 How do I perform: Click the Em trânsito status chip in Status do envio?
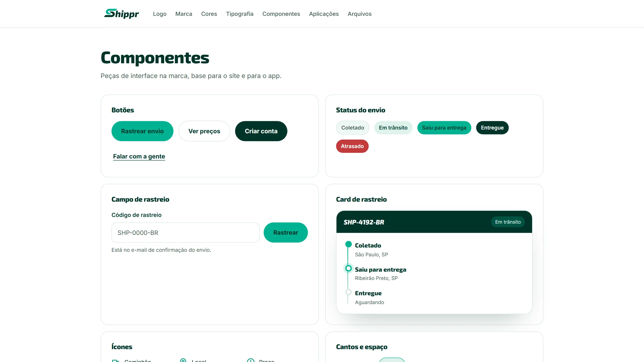point(393,128)
